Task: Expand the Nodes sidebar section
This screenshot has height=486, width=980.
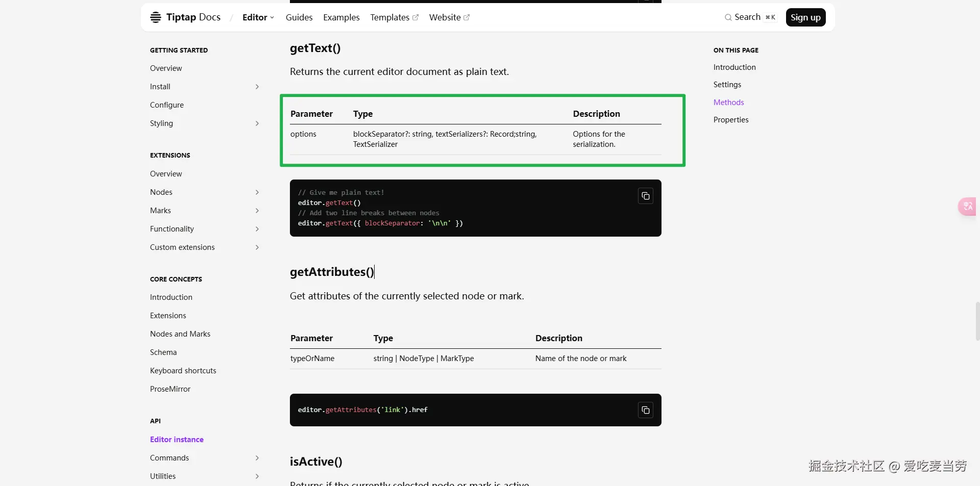Action: coord(257,192)
